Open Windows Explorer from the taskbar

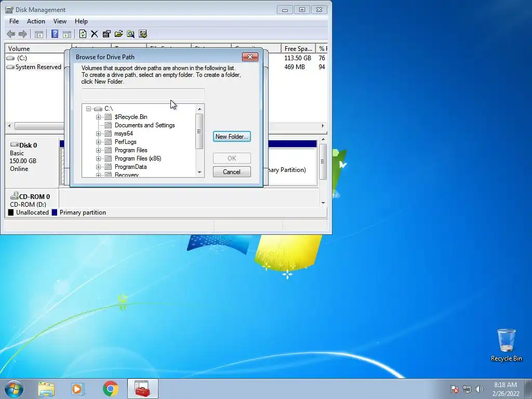pyautogui.click(x=46, y=389)
